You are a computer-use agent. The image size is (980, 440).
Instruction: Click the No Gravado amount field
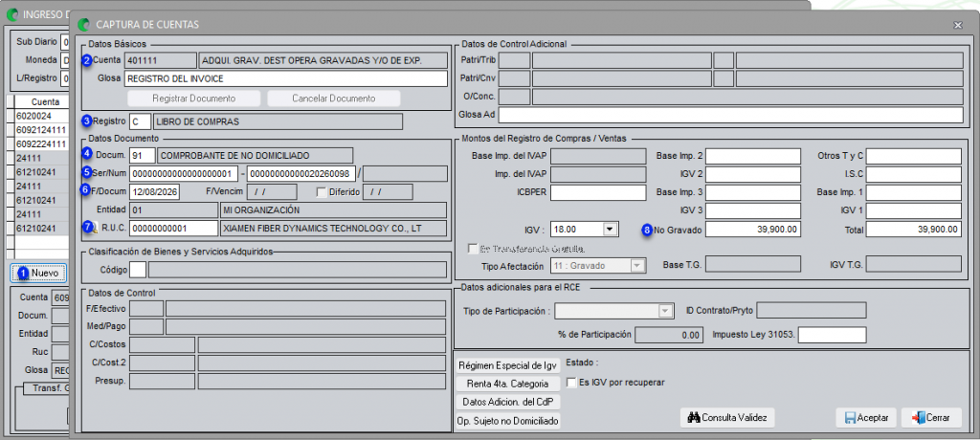click(x=753, y=230)
